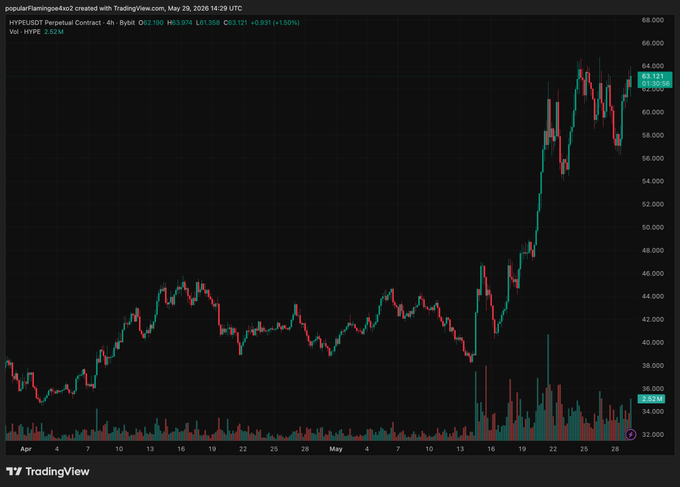The image size is (680, 487).
Task: Click the 54.000 price axis label
Action: [652, 181]
